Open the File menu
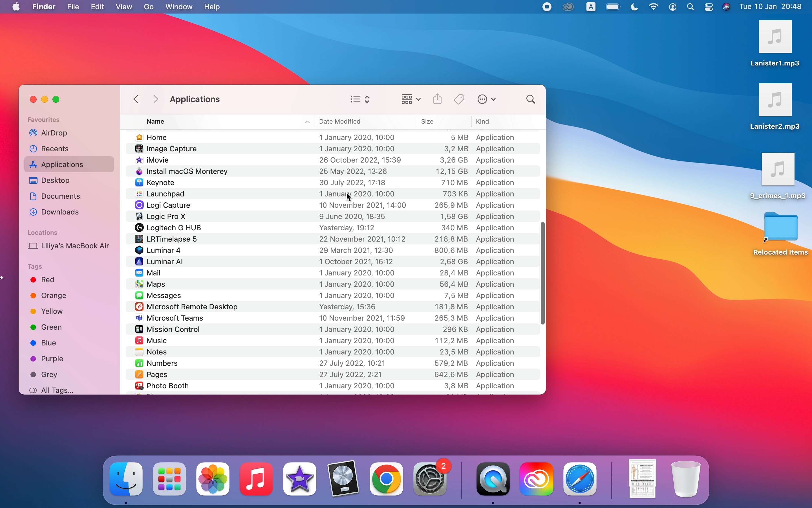Screen dimensions: 812x508 pyautogui.click(x=73, y=7)
